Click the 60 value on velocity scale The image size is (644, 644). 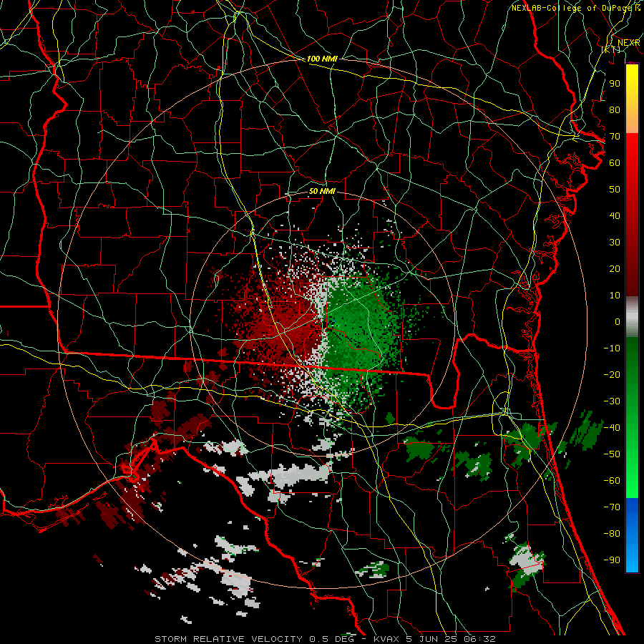click(x=615, y=163)
